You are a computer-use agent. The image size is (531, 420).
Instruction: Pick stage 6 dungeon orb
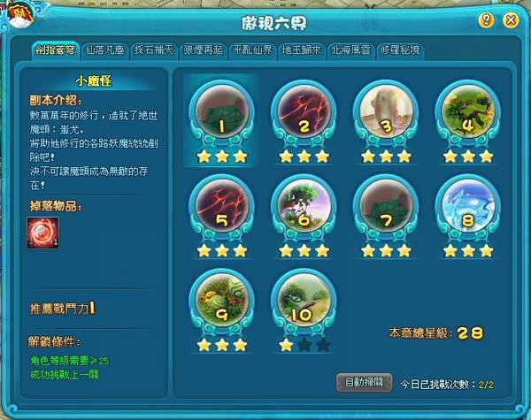pos(304,206)
